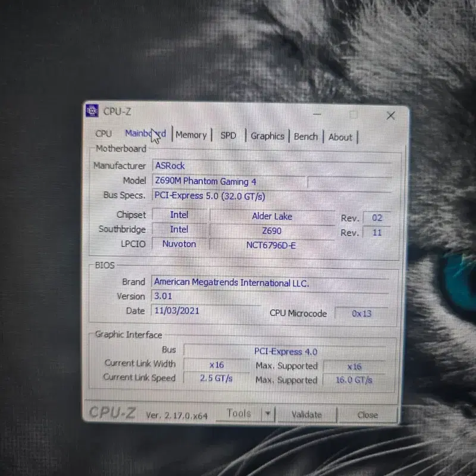
Task: Switch to the CPU tab
Action: [104, 133]
